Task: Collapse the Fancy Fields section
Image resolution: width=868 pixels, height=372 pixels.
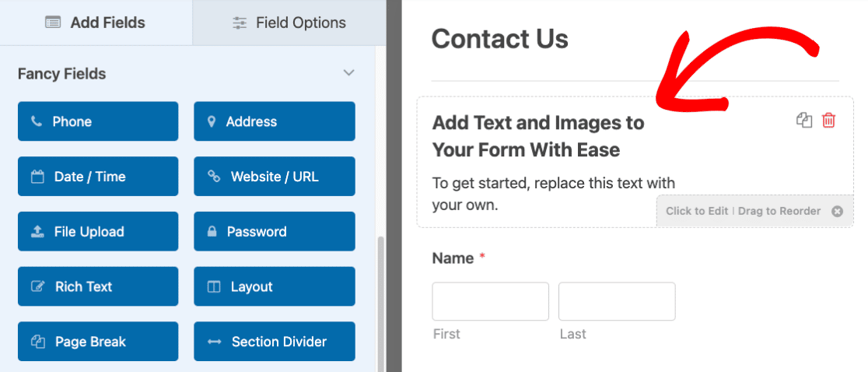Action: tap(348, 73)
